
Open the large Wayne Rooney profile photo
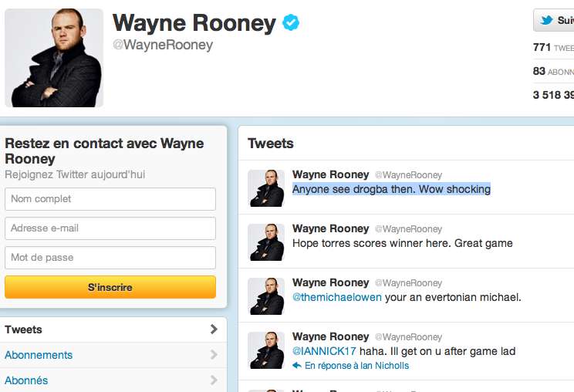(x=54, y=58)
